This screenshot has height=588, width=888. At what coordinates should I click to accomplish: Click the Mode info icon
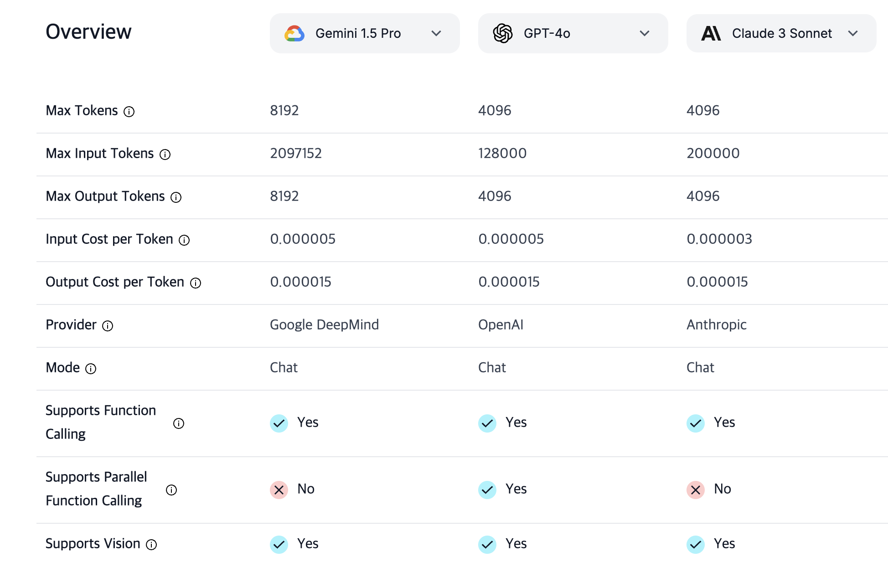tap(91, 369)
